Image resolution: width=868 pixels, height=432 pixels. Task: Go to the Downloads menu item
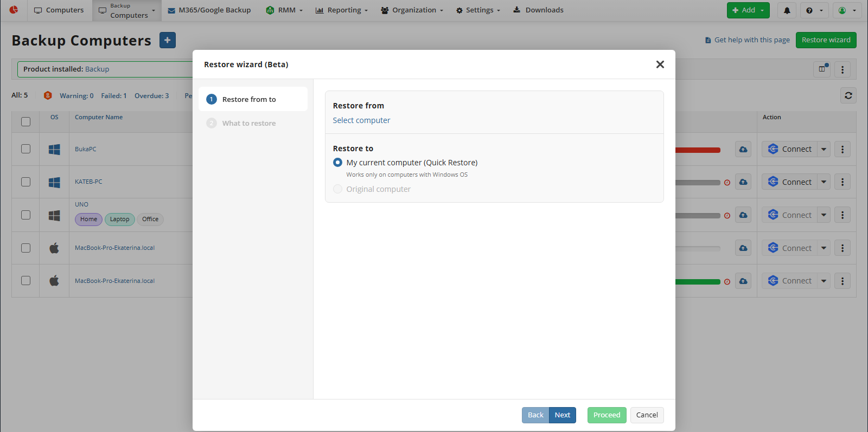click(538, 10)
